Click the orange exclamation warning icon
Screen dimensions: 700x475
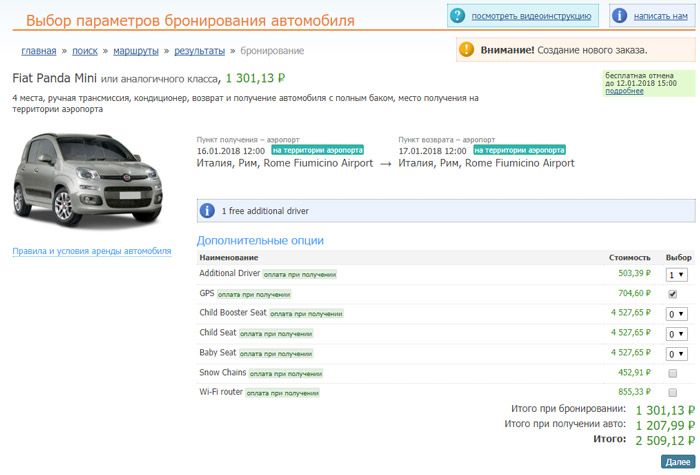click(466, 50)
